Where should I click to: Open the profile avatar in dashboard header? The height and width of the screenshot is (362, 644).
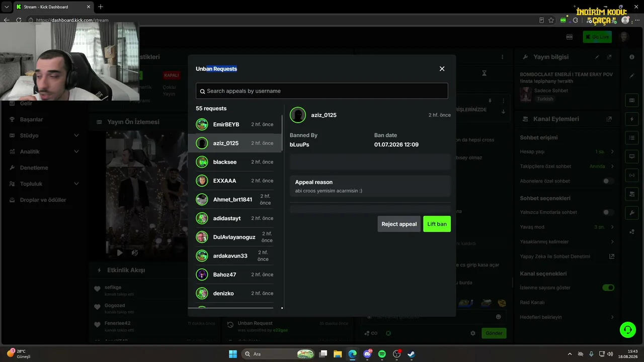click(x=624, y=37)
